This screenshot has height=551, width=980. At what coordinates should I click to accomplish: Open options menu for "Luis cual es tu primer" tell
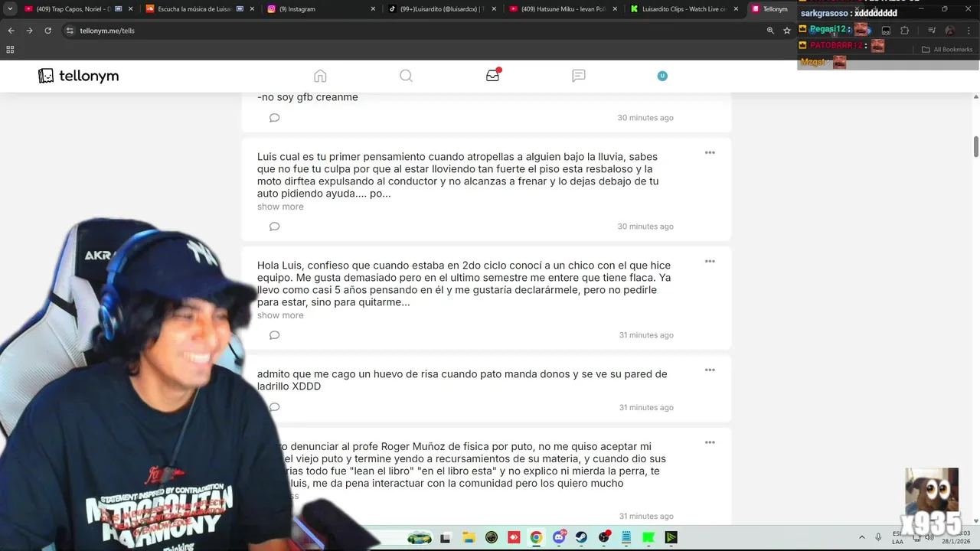click(x=710, y=153)
